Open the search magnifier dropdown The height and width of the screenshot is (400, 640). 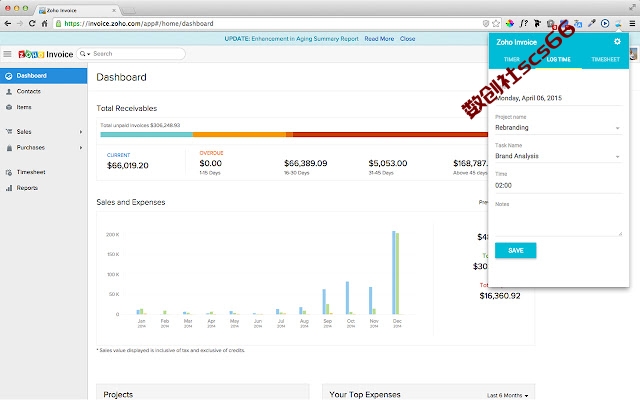point(84,54)
